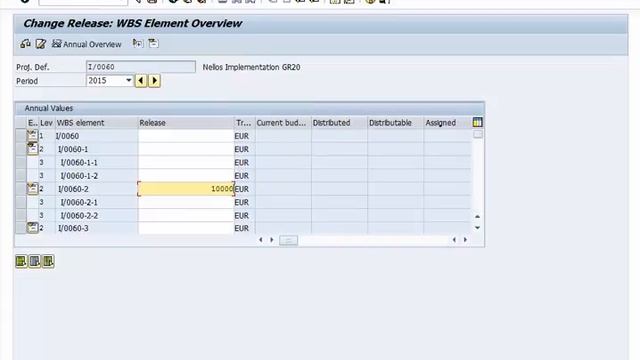Open the Period dropdown showing 2015

[129, 80]
